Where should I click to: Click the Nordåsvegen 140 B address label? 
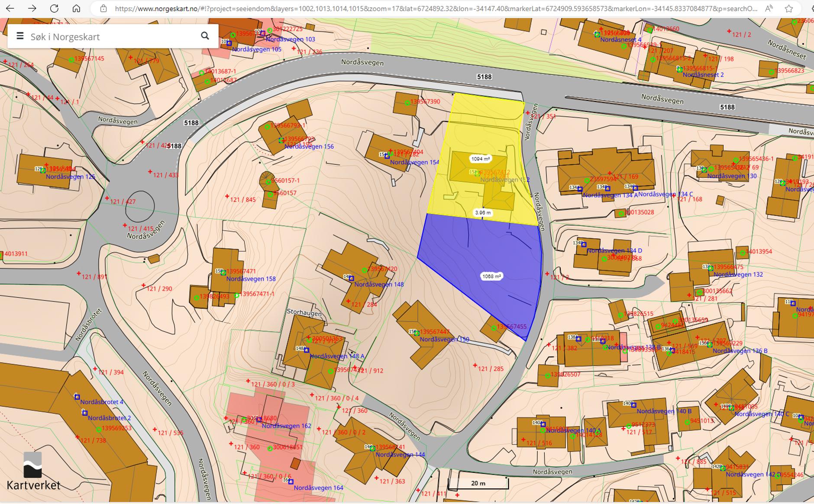pos(664,411)
